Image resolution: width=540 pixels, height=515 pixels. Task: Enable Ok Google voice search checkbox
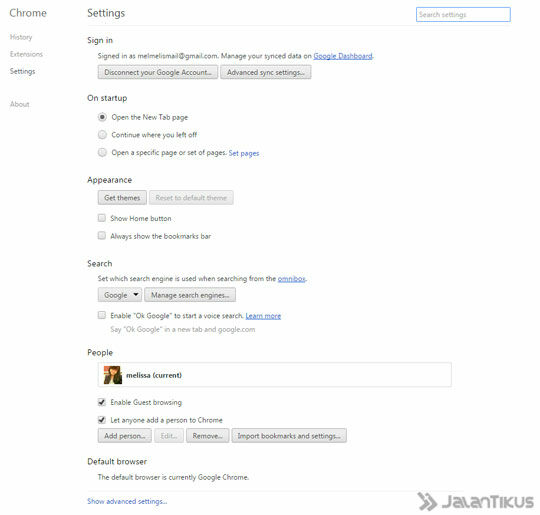click(x=102, y=315)
